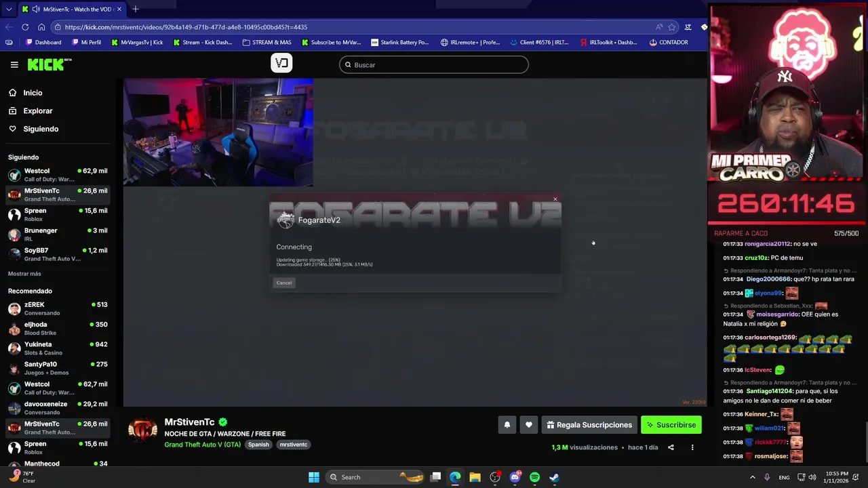This screenshot has height=488, width=868.
Task: Open MrVargasTv | Kick bookmark
Action: 137,42
